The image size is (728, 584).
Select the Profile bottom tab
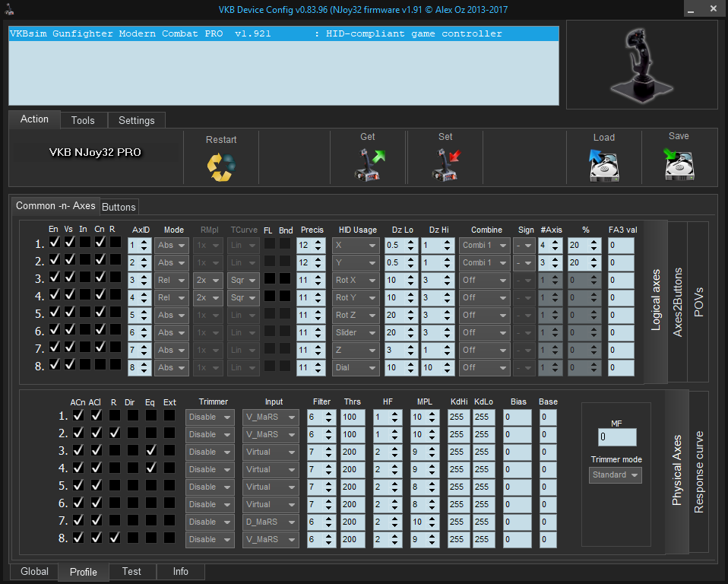(x=84, y=572)
